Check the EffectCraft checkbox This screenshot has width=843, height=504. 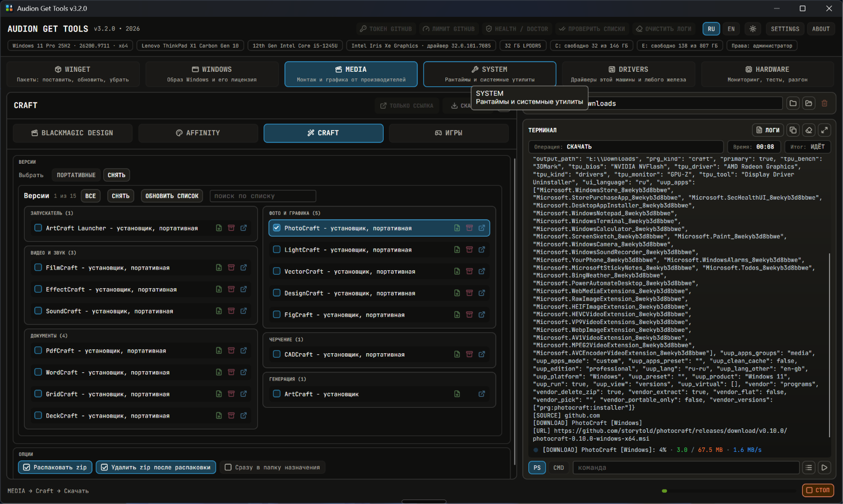(x=38, y=289)
